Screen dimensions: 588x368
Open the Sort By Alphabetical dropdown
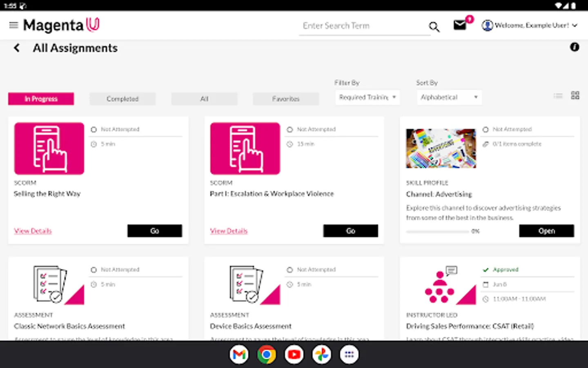click(449, 97)
